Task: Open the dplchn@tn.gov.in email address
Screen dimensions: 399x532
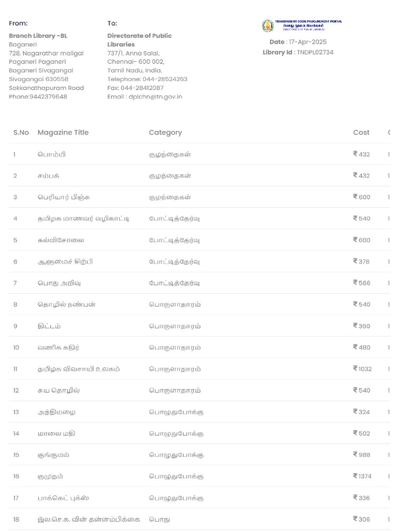Action: pos(155,97)
